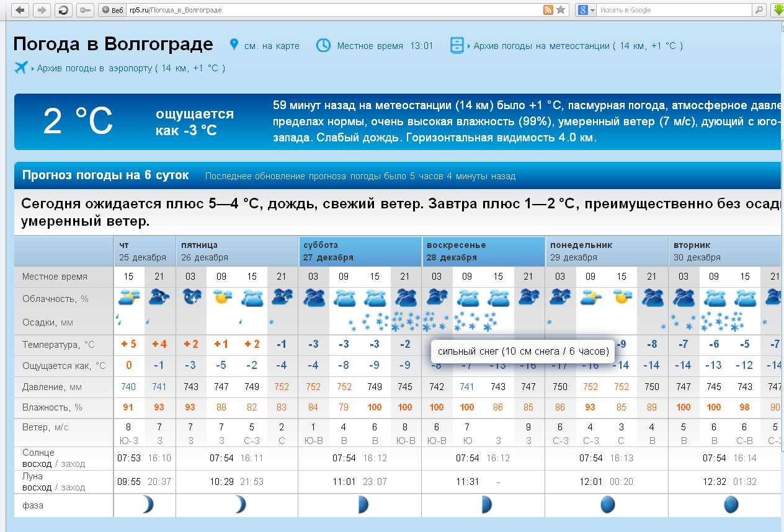Select the 'воскресенье 28 декабря' column header
784x532 pixels.
pyautogui.click(x=483, y=251)
